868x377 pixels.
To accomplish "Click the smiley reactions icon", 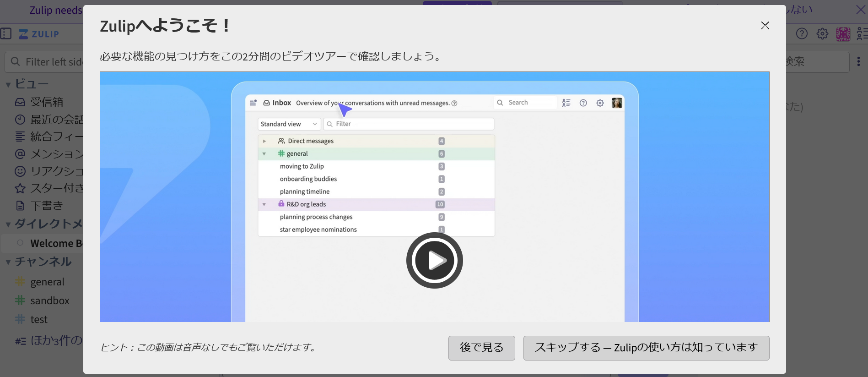I will click(20, 171).
